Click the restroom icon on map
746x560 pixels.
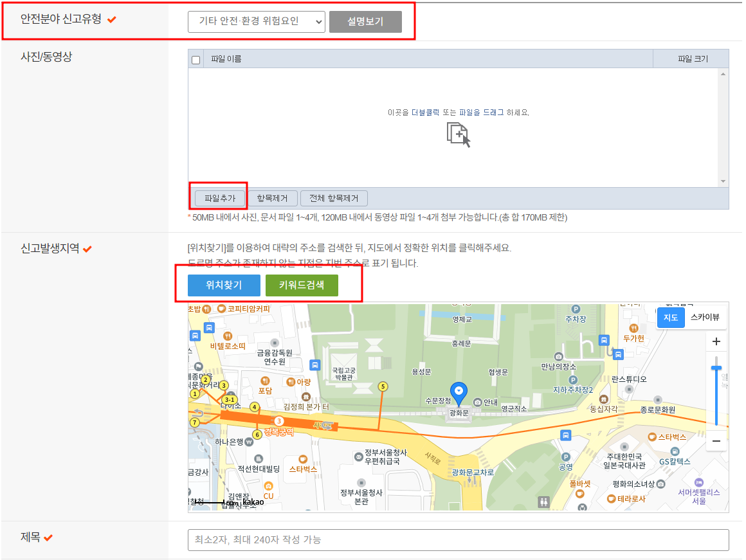coord(543,501)
